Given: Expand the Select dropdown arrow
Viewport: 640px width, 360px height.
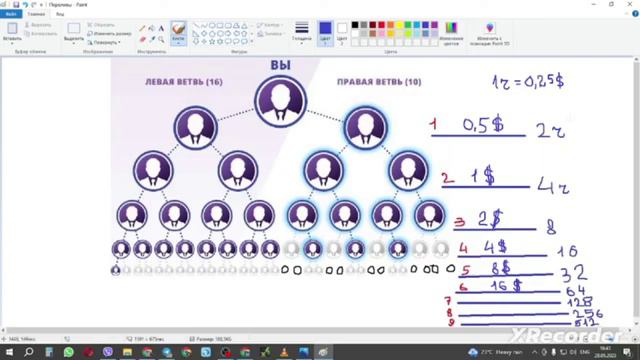Looking at the screenshot, I should pyautogui.click(x=74, y=43).
